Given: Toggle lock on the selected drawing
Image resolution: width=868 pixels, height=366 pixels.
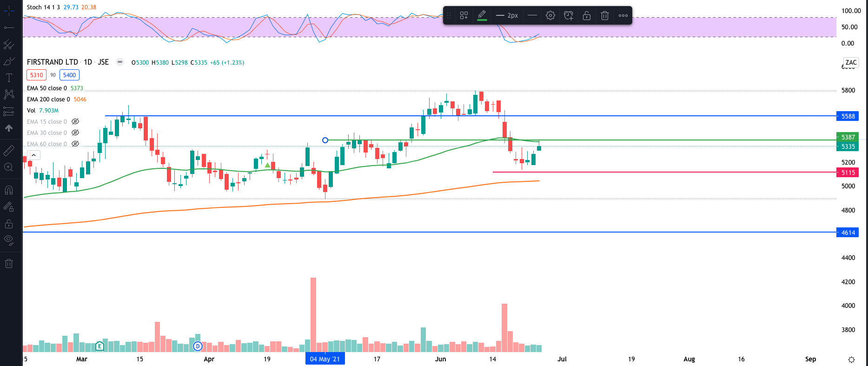Looking at the screenshot, I should coord(586,15).
